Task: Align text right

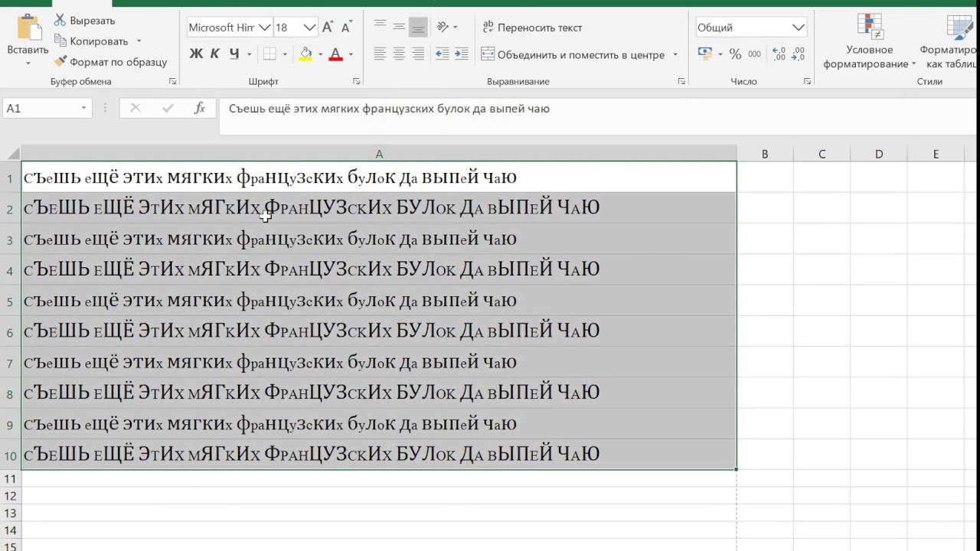Action: [418, 54]
